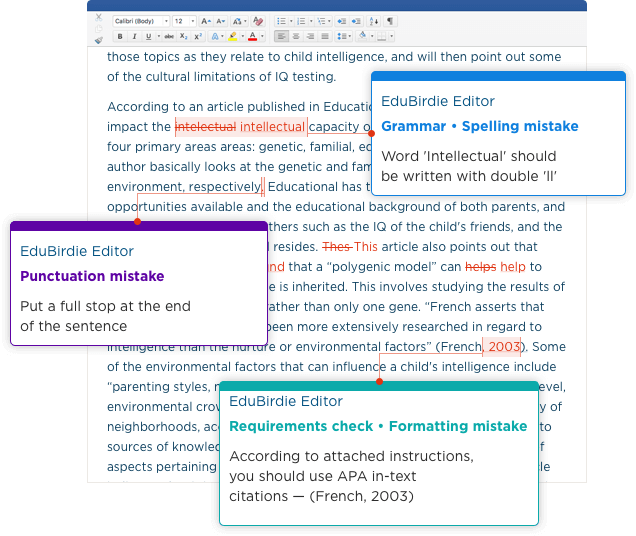Apply subscript formatting

coord(183,37)
